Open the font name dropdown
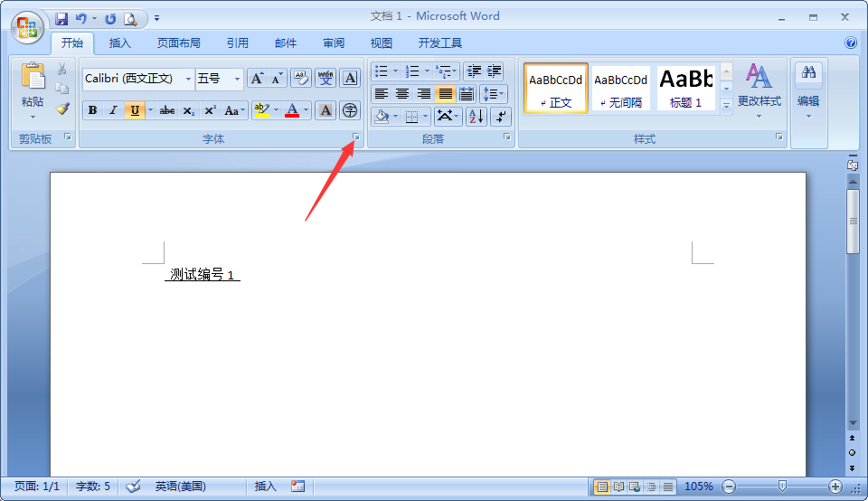The image size is (868, 501). tap(189, 80)
